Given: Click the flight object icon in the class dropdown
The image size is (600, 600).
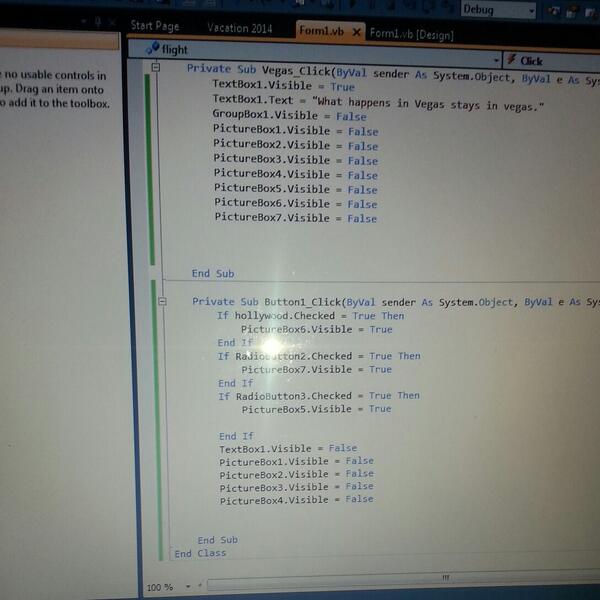Looking at the screenshot, I should 153,48.
